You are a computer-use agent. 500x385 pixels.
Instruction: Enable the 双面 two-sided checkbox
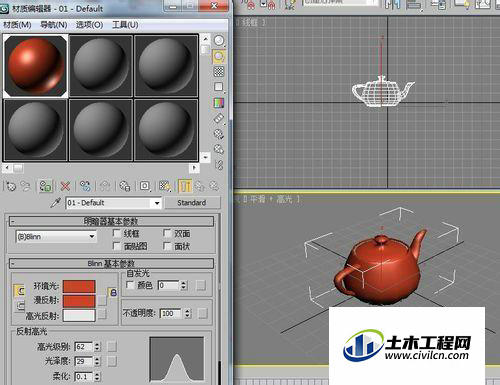click(x=168, y=233)
